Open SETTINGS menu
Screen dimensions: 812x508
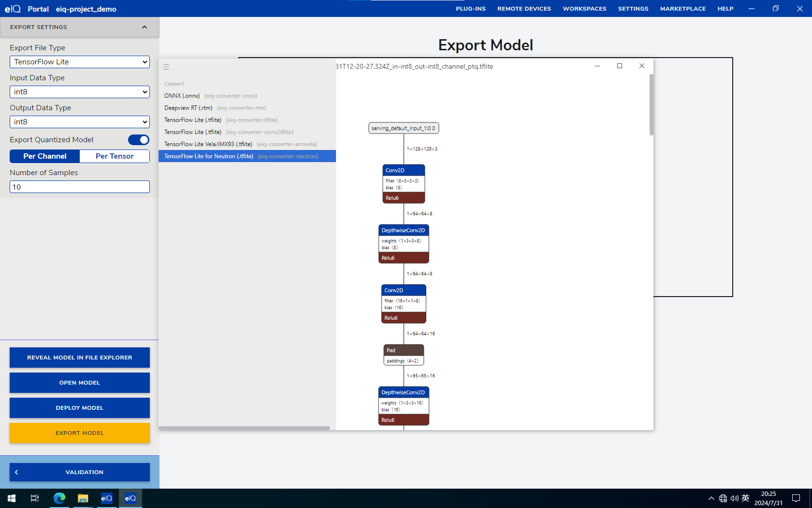point(633,9)
